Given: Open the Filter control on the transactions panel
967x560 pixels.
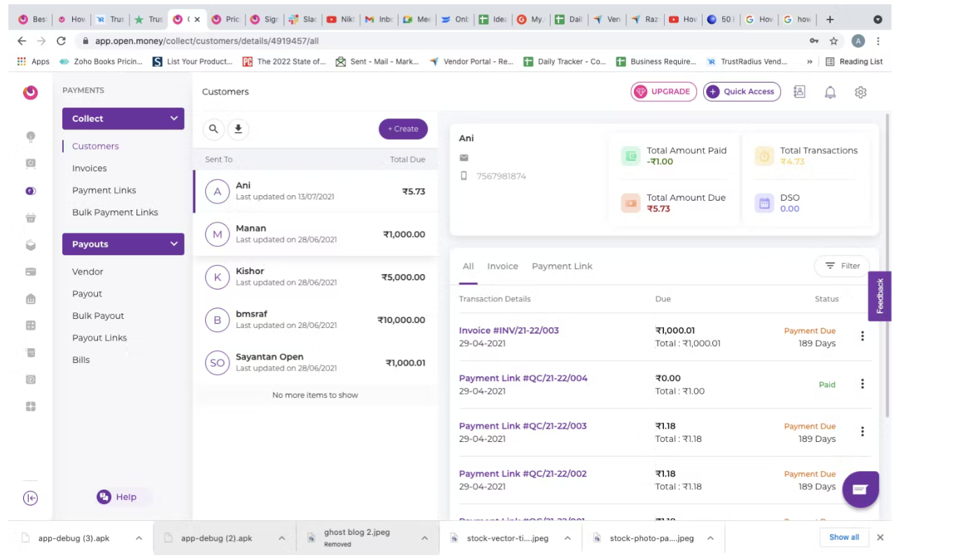Looking at the screenshot, I should (x=841, y=266).
